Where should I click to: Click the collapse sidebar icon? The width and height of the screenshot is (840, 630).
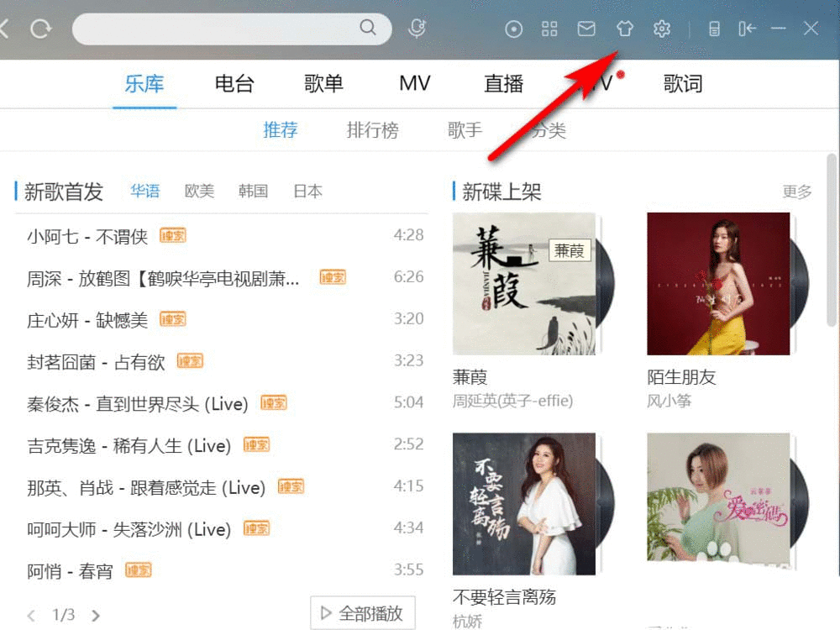747,28
